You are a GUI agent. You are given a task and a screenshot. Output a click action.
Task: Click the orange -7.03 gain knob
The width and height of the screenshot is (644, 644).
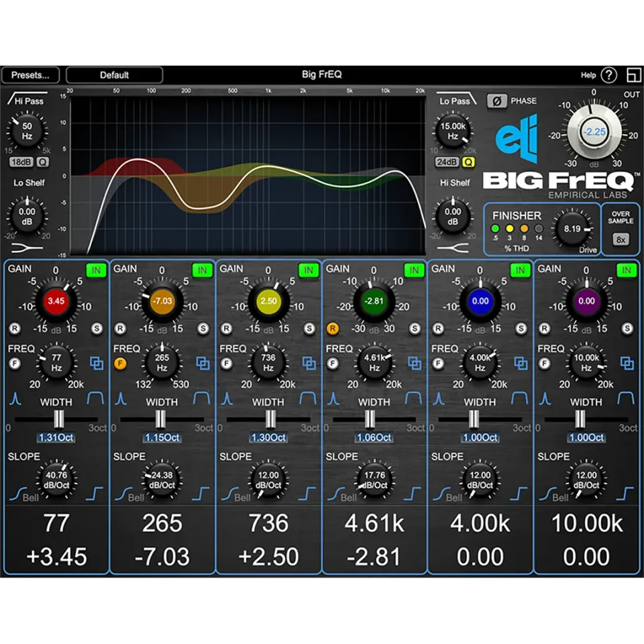(x=162, y=301)
